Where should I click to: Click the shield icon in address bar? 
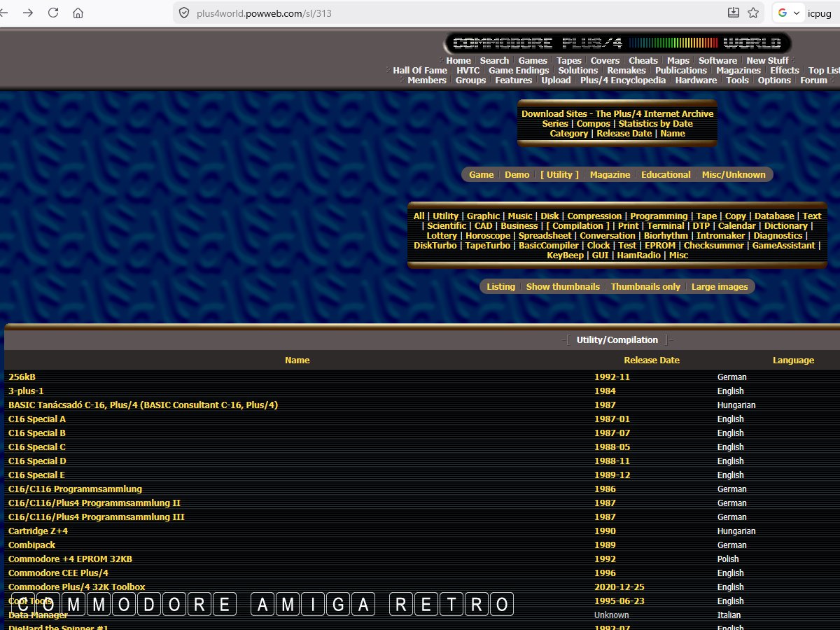[x=184, y=13]
